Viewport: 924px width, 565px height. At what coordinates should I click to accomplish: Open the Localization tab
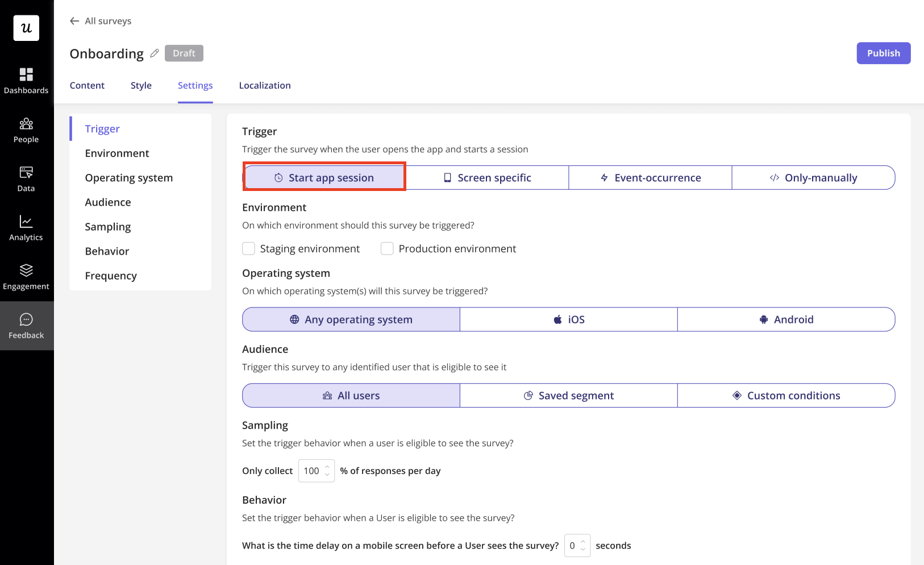(265, 85)
